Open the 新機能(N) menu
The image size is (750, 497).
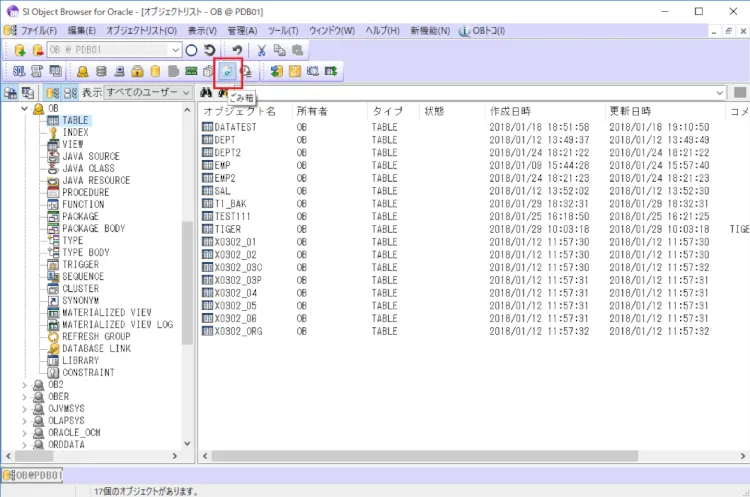coord(430,31)
